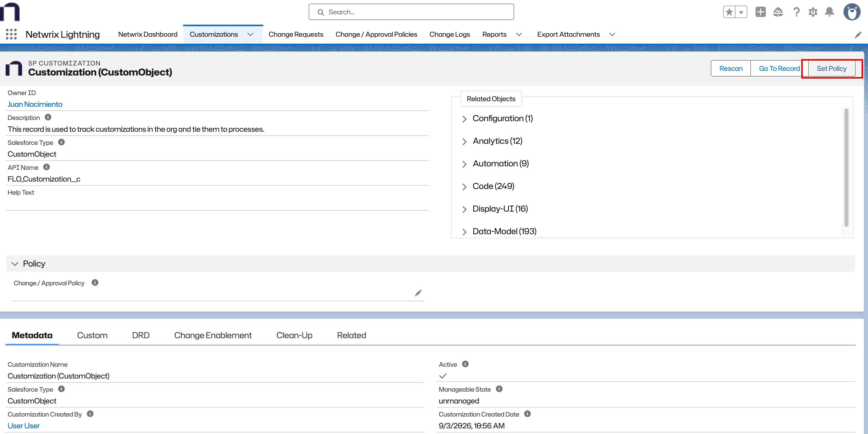Click the Trailhead guidance cloud icon
The height and width of the screenshot is (434, 868).
click(778, 12)
